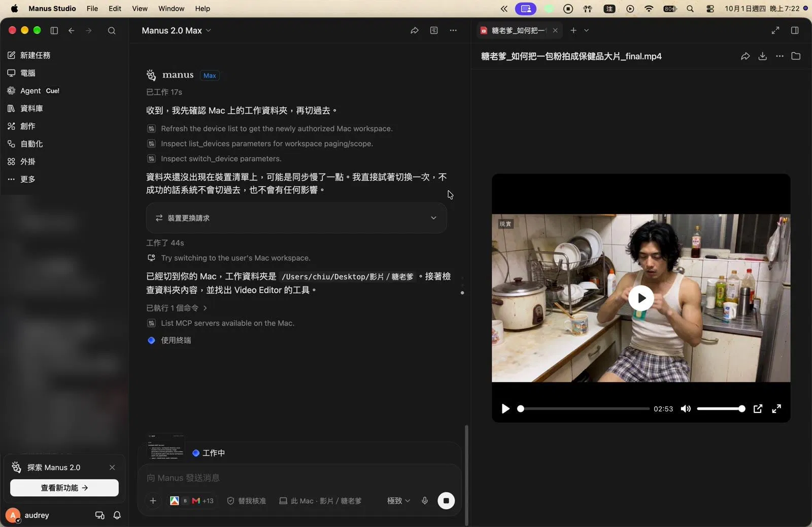Open search with the magnifier icon

coord(112,30)
